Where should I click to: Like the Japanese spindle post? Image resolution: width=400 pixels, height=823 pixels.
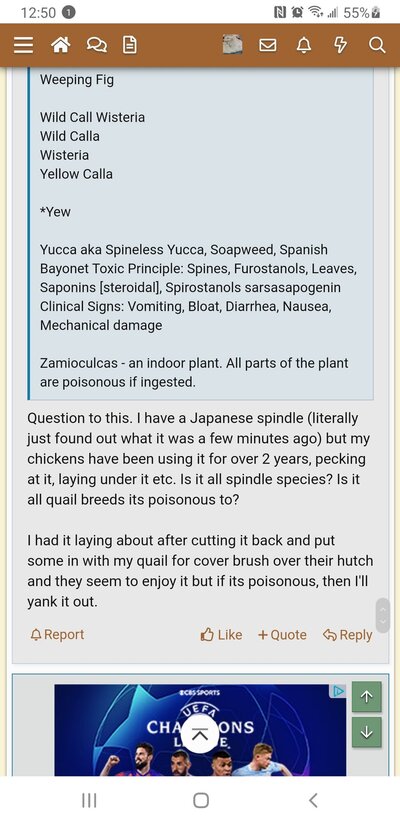(222, 635)
